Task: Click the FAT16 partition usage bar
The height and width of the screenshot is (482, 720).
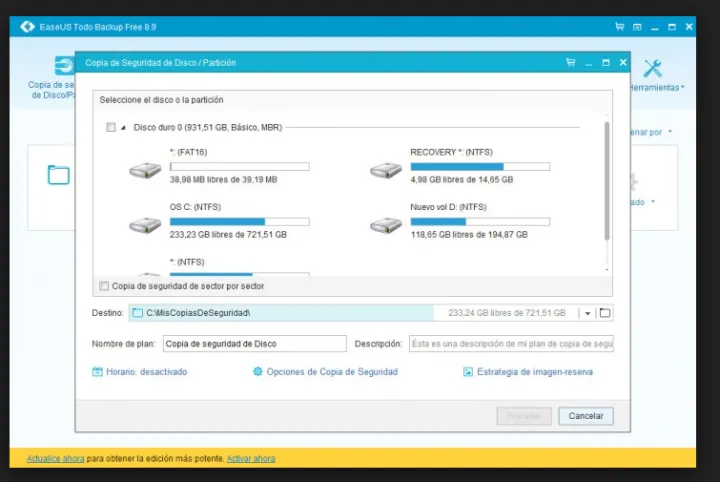Action: (240, 166)
